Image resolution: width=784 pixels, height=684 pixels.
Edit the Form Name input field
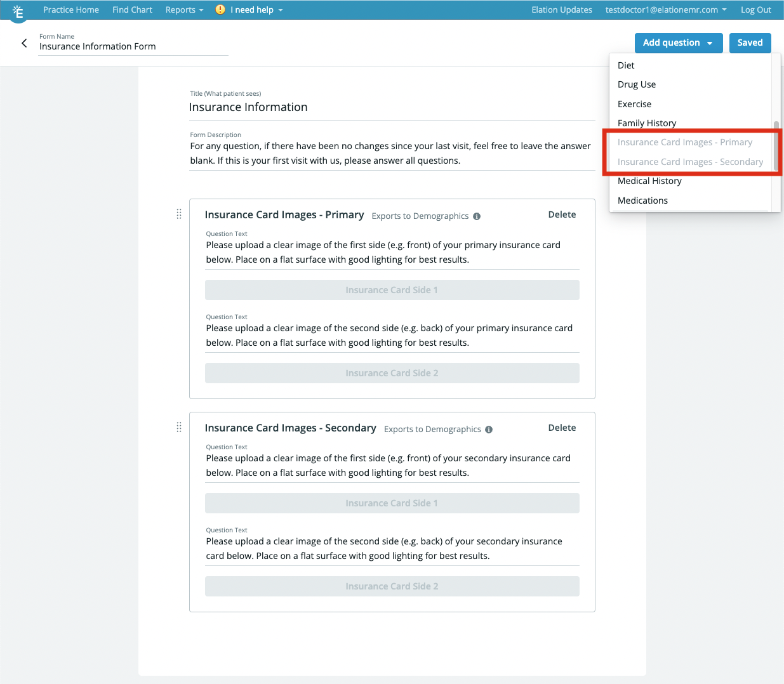pyautogui.click(x=133, y=46)
